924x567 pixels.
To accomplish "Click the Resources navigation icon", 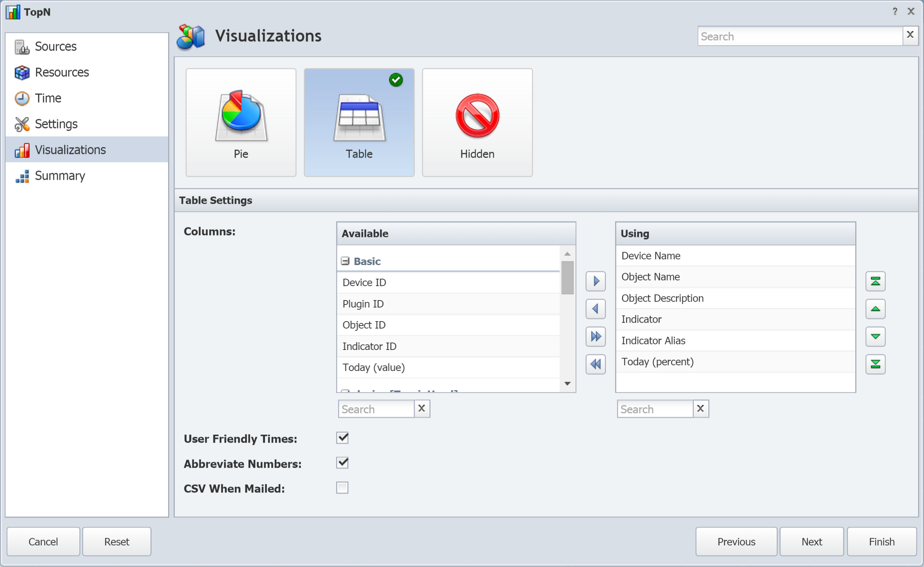I will [x=23, y=72].
